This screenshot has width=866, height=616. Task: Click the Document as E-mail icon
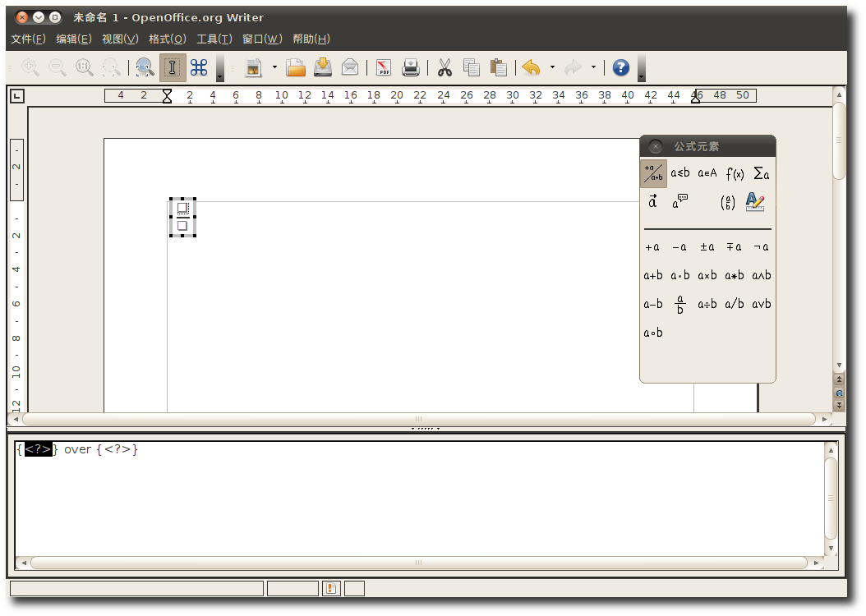pyautogui.click(x=350, y=68)
